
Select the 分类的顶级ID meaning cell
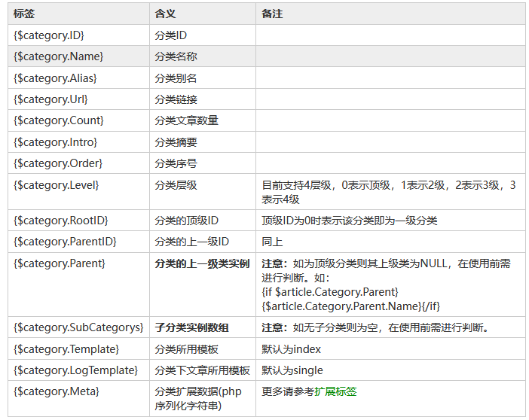[203, 221]
